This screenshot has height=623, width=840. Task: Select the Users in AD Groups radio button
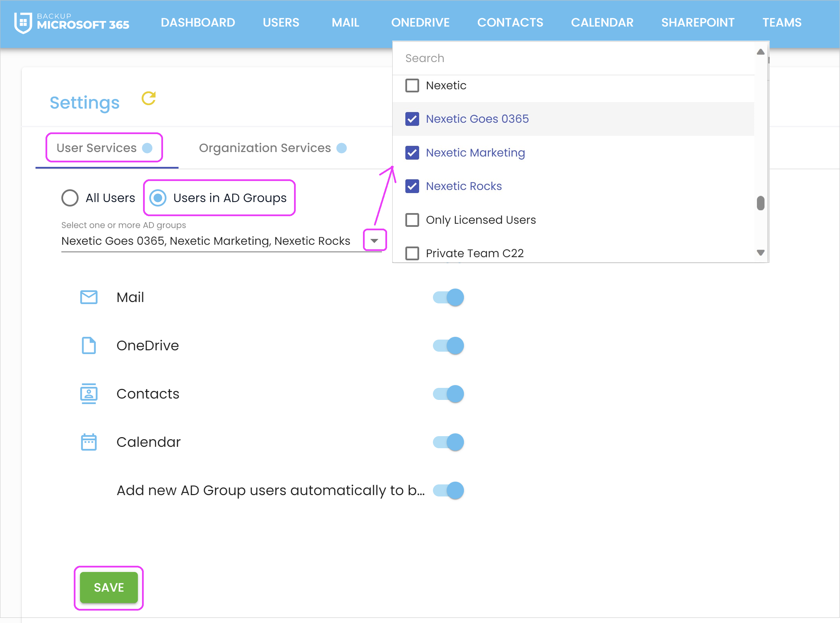pos(158,198)
